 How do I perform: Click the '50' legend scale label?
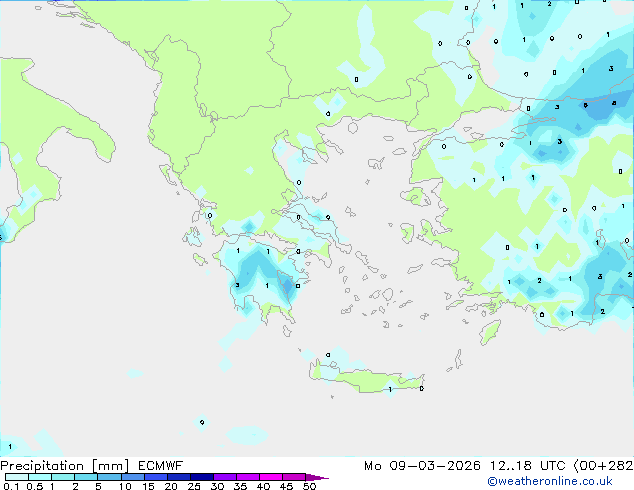(310, 486)
